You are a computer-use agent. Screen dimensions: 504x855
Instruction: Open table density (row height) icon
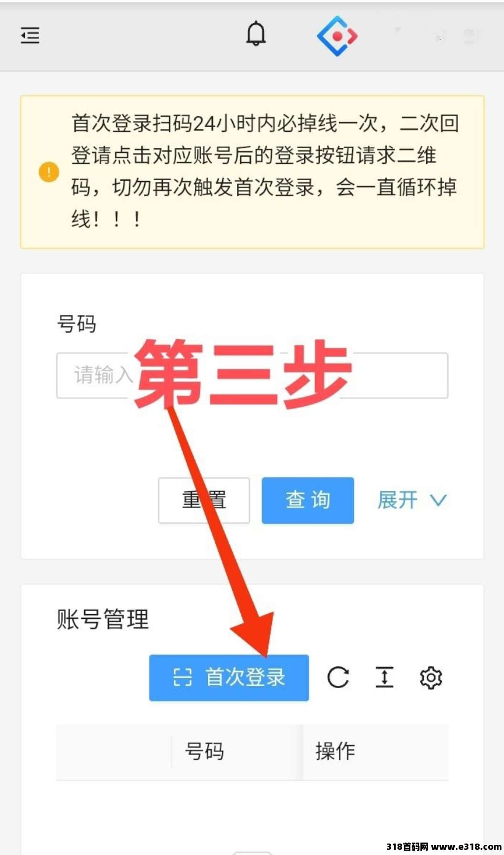coord(385,678)
